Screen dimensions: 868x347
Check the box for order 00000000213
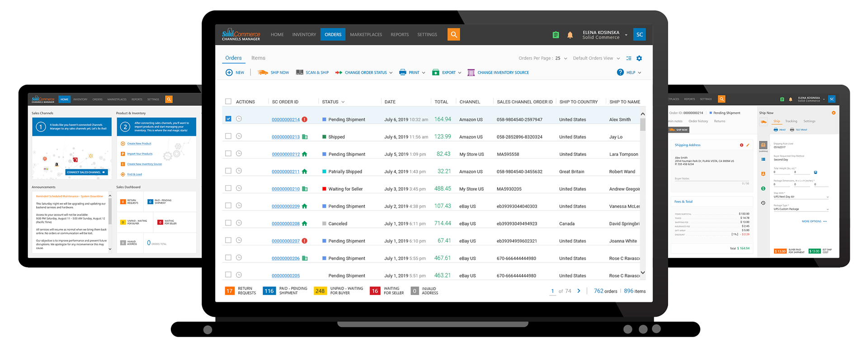pyautogui.click(x=228, y=136)
